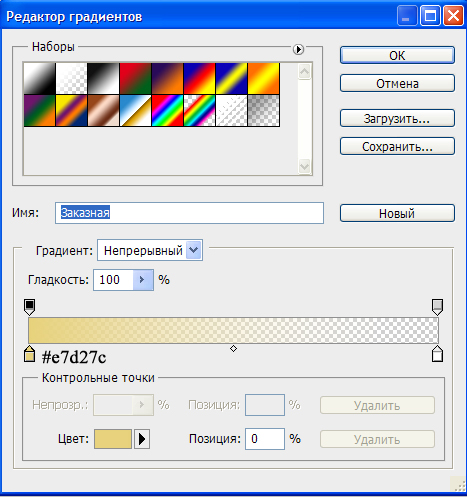Image resolution: width=467 pixels, height=497 pixels.
Task: Create a gradient with the Новый button
Action: coord(397,213)
